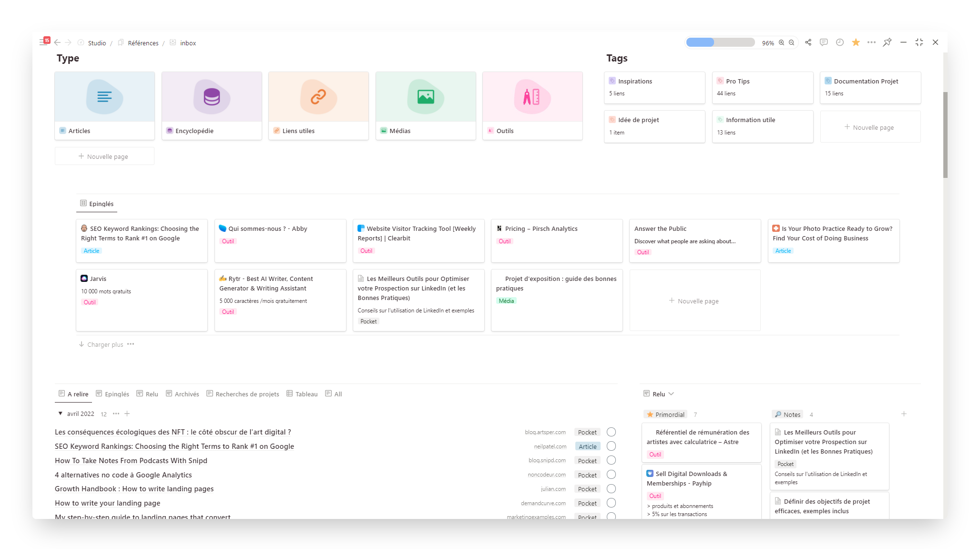Check How to write your landing page circle
Screen dimensions: 980x549
click(612, 503)
